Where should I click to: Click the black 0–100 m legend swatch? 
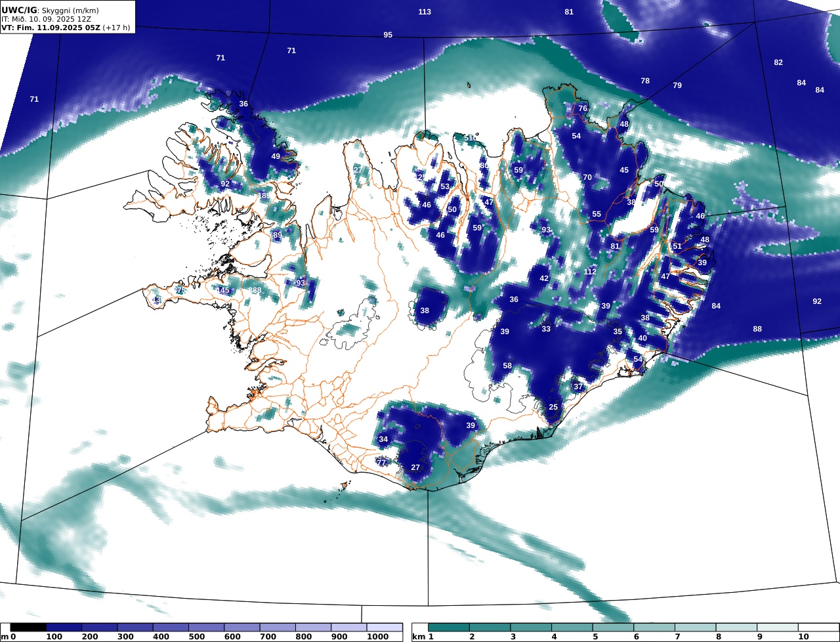[x=28, y=628]
